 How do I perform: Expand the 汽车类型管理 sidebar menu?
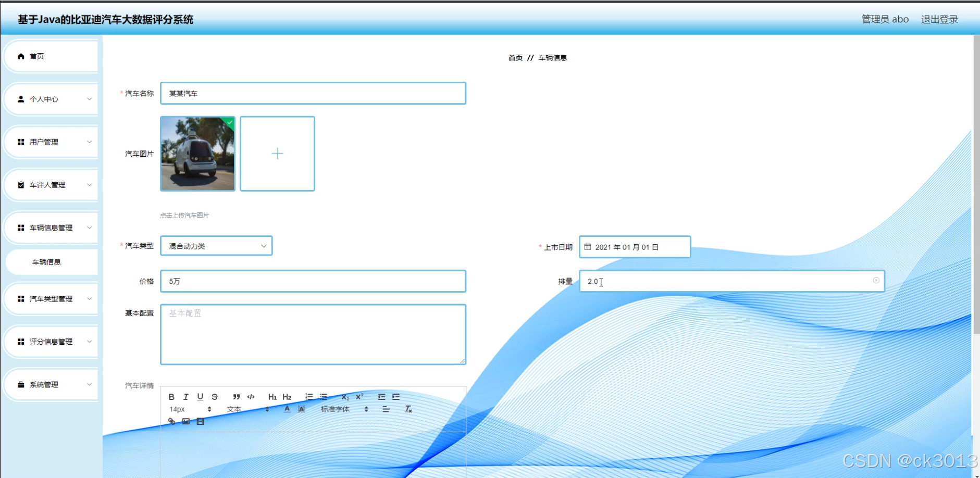click(51, 299)
